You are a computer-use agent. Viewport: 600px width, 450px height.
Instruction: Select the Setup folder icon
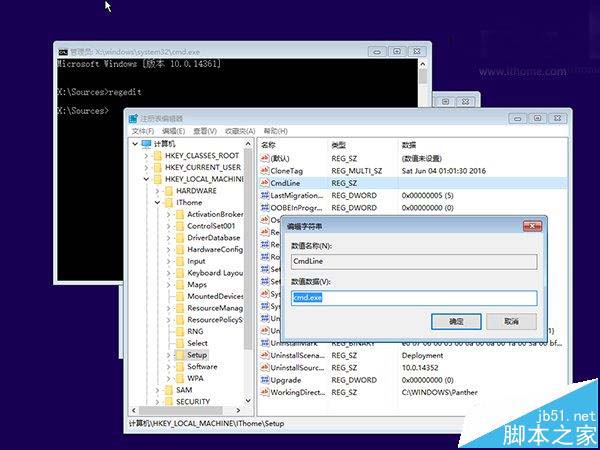pos(179,355)
